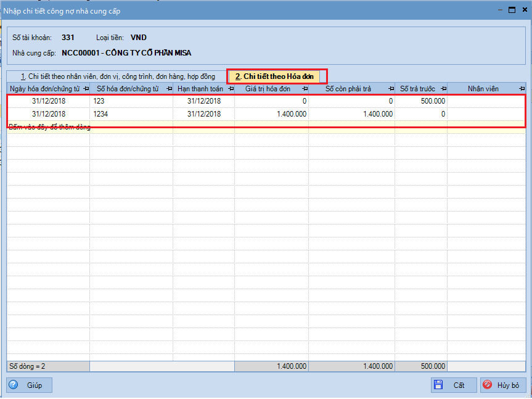Click pin icon on Số còn phải trả column
This screenshot has width=532, height=399.
coord(390,89)
